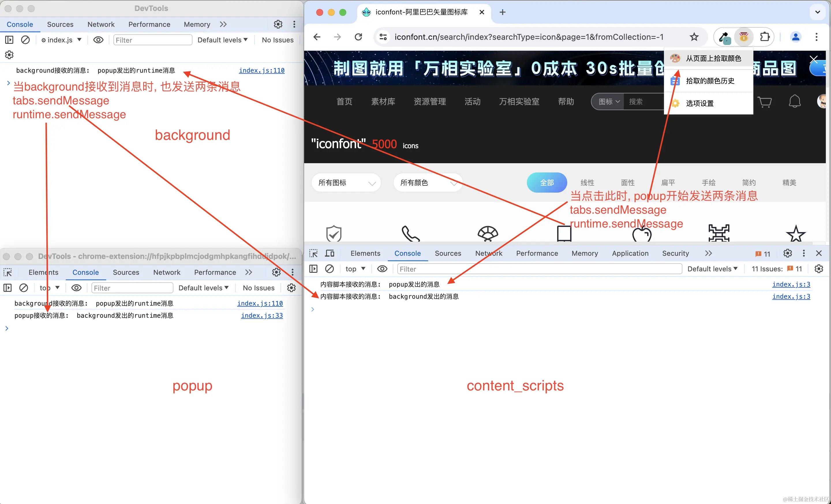Select phone handset icon in results
831x504 pixels.
(410, 234)
